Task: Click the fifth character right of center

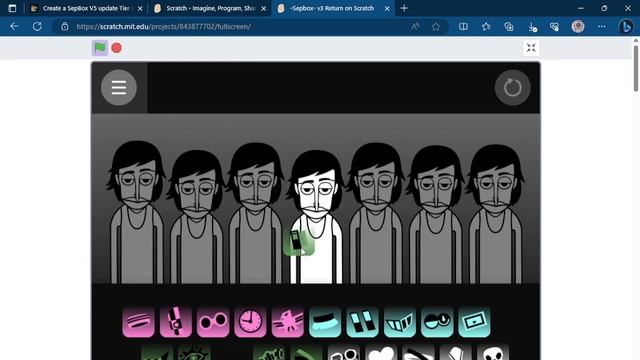Action: [376, 213]
